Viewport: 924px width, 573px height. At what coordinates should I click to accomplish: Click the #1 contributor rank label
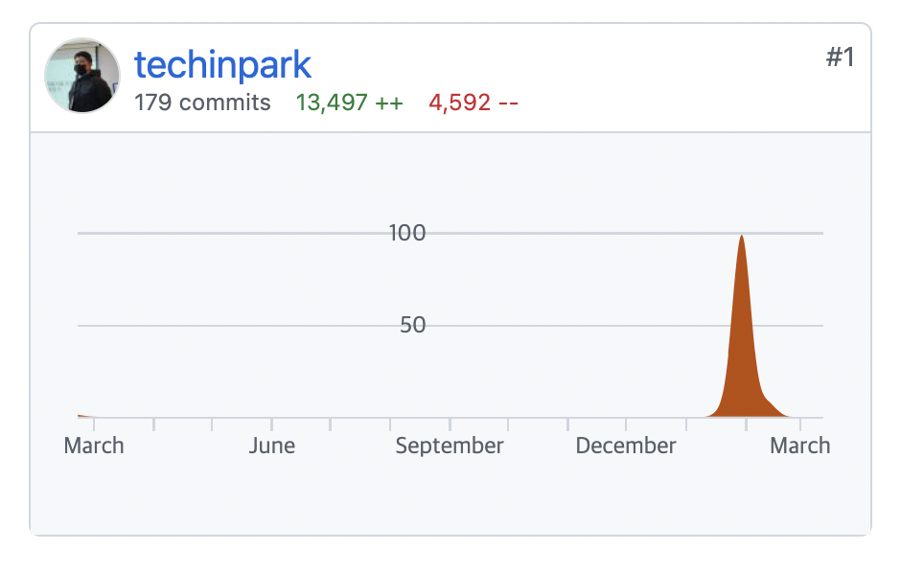point(840,57)
